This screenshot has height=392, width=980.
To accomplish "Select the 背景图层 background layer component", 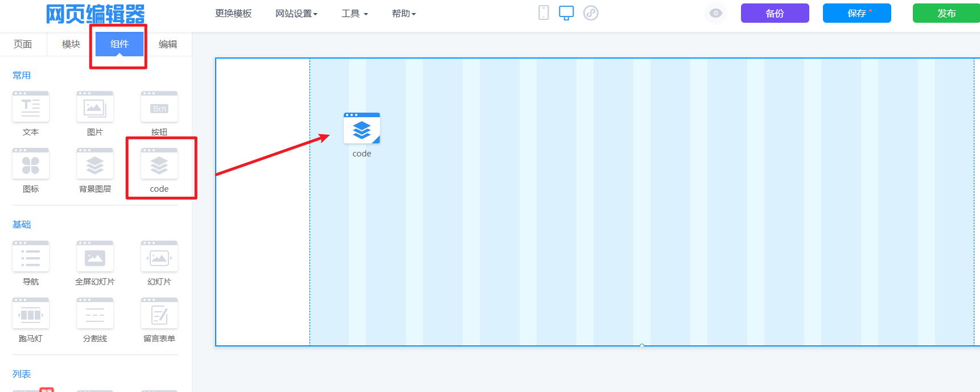I will [x=95, y=164].
